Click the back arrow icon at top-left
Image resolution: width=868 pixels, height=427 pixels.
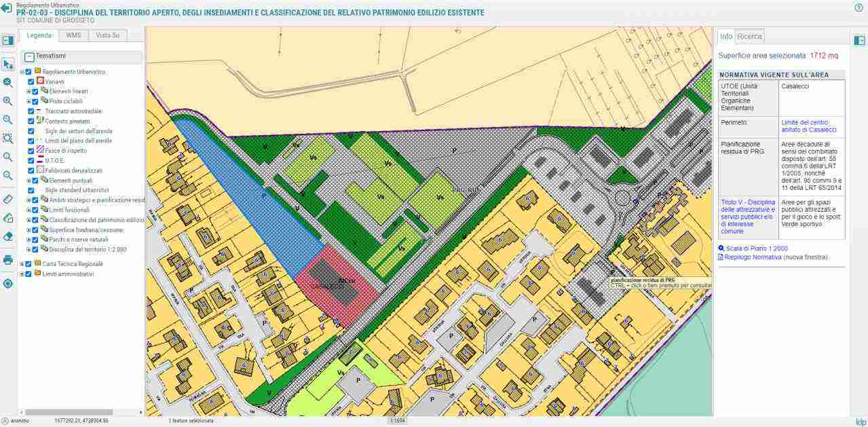[x=7, y=8]
